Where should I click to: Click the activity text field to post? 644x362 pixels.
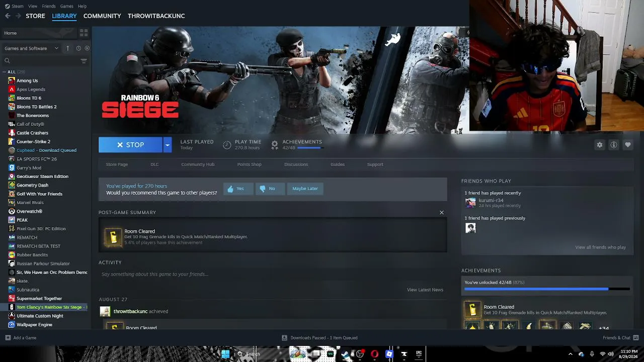(x=272, y=274)
